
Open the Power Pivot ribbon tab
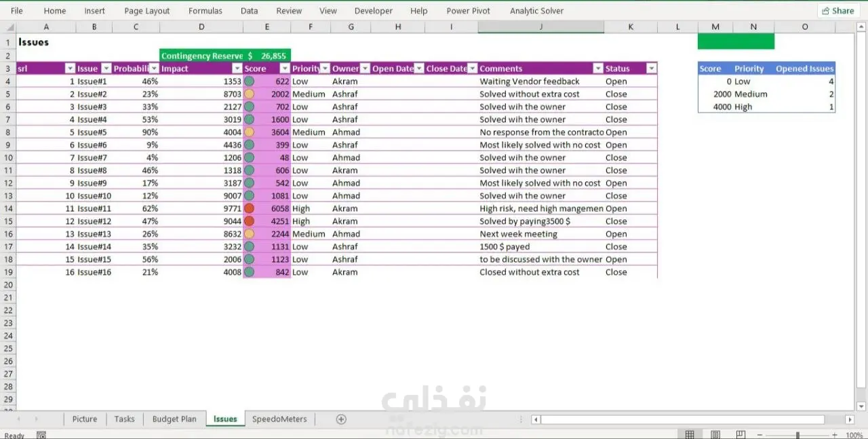(x=468, y=11)
